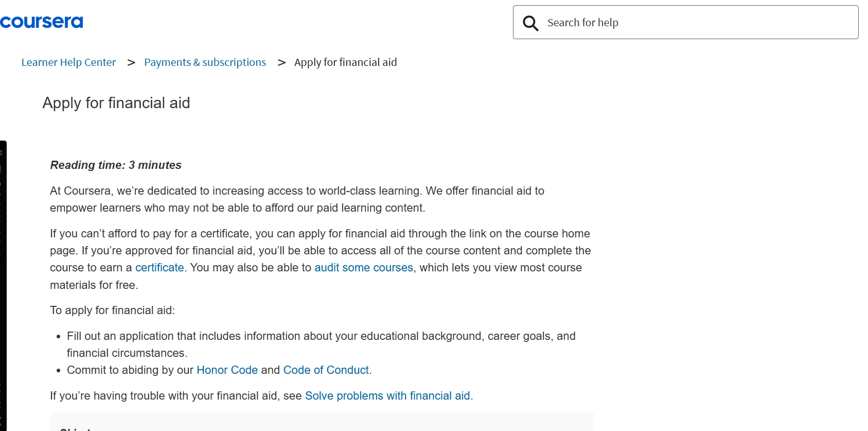The width and height of the screenshot is (868, 431).
Task: Click the Honor Code link
Action: [x=227, y=370]
